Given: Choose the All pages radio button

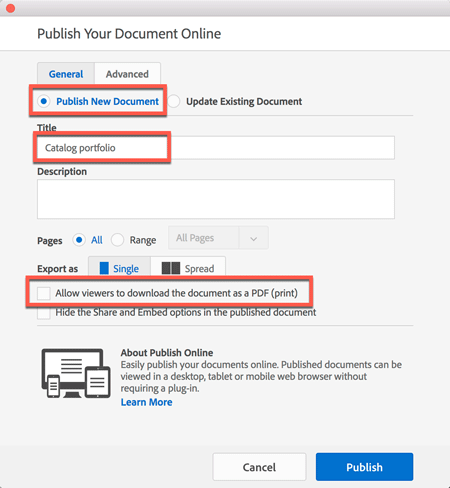Looking at the screenshot, I should [79, 240].
